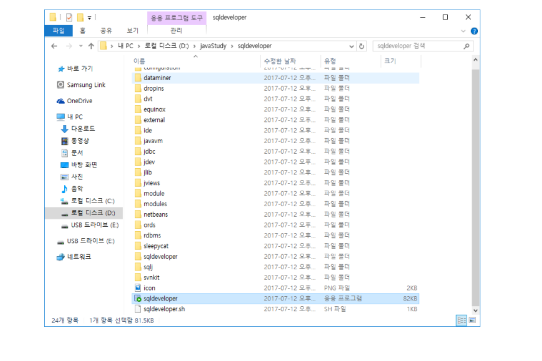Click the vertical scrollbar up arrow

[476, 60]
